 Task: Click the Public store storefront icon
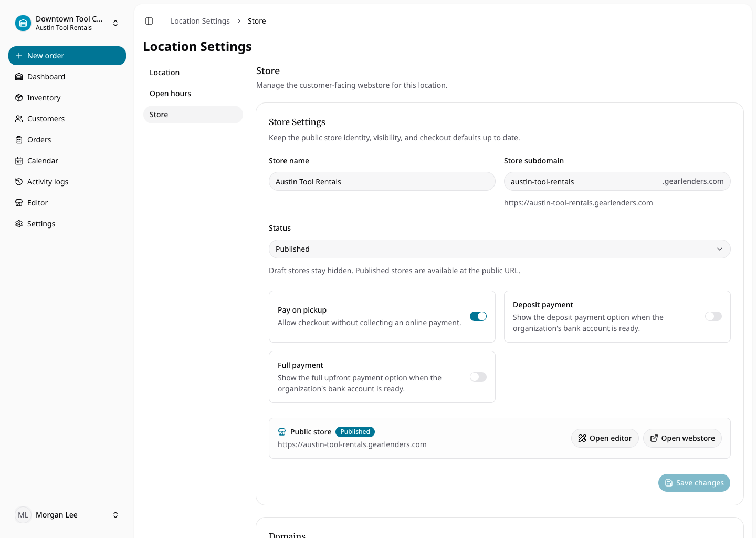[282, 432]
